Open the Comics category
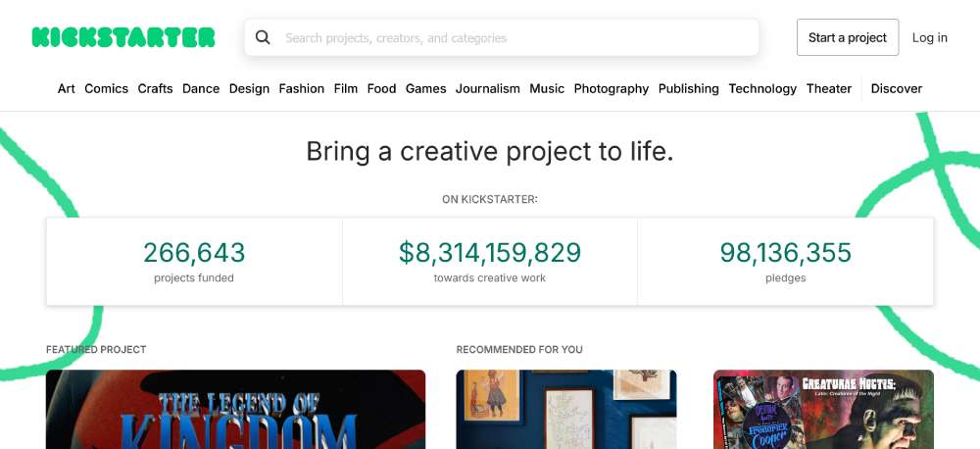 click(106, 88)
